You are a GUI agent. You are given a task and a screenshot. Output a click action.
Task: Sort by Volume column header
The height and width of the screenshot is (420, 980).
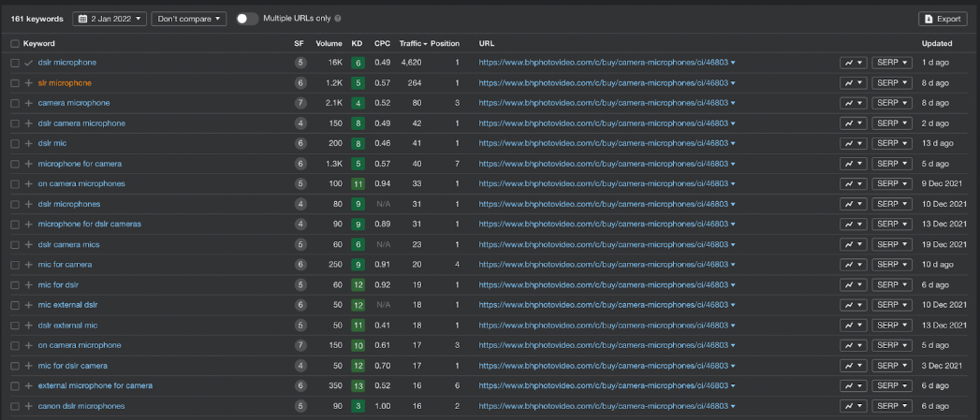tap(329, 44)
